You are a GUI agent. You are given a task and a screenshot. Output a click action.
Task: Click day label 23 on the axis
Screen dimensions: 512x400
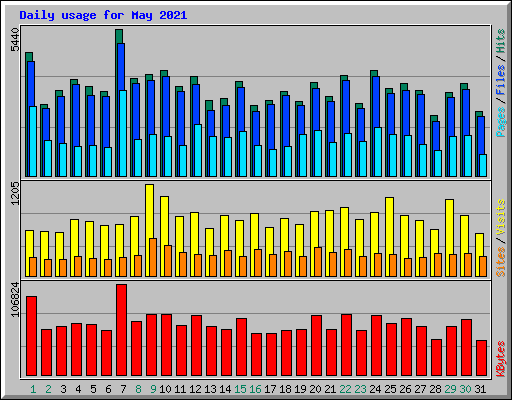click(x=360, y=389)
